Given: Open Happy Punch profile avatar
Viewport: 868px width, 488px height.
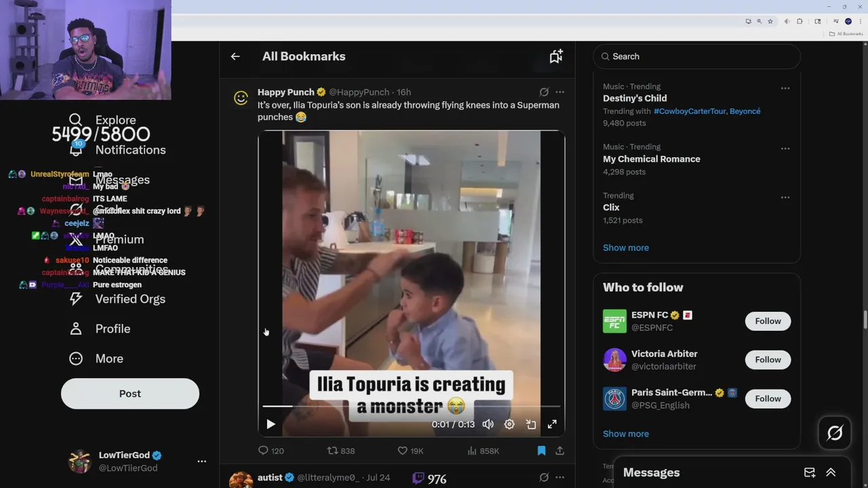Looking at the screenshot, I should click(241, 98).
